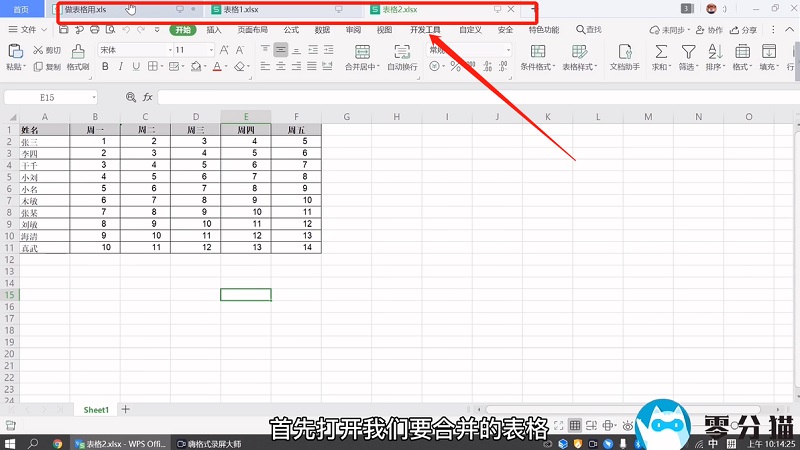Screen dimensions: 800x450
Task: Click the font color A swatch
Action: [x=217, y=67]
